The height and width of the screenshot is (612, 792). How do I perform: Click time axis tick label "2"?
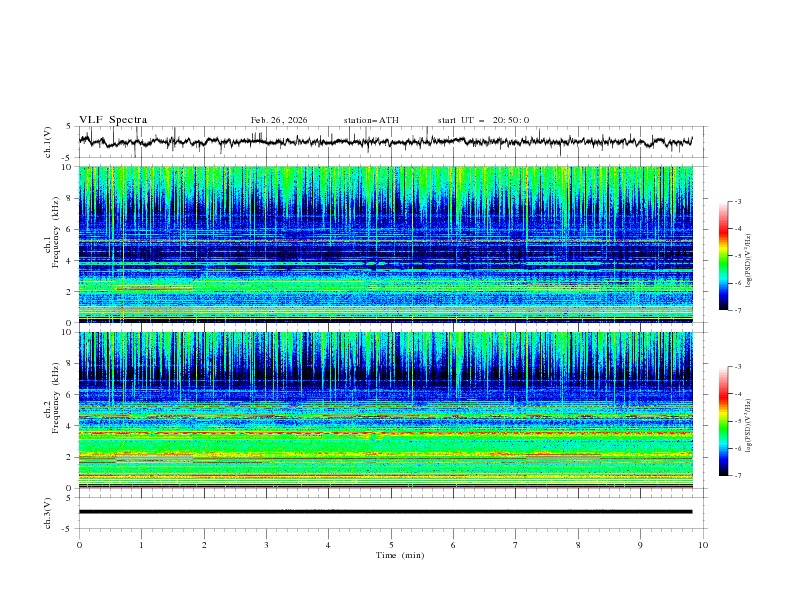click(x=204, y=545)
